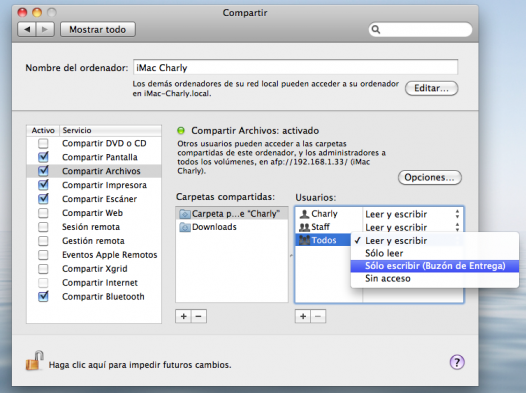Open permission dropdown for Charly
This screenshot has width=526, height=393.
pos(413,214)
